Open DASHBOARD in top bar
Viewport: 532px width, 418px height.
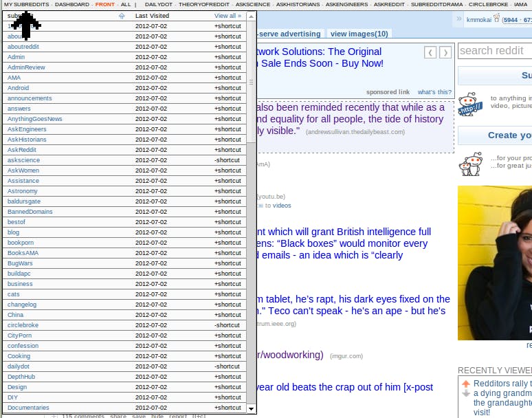tap(72, 4)
